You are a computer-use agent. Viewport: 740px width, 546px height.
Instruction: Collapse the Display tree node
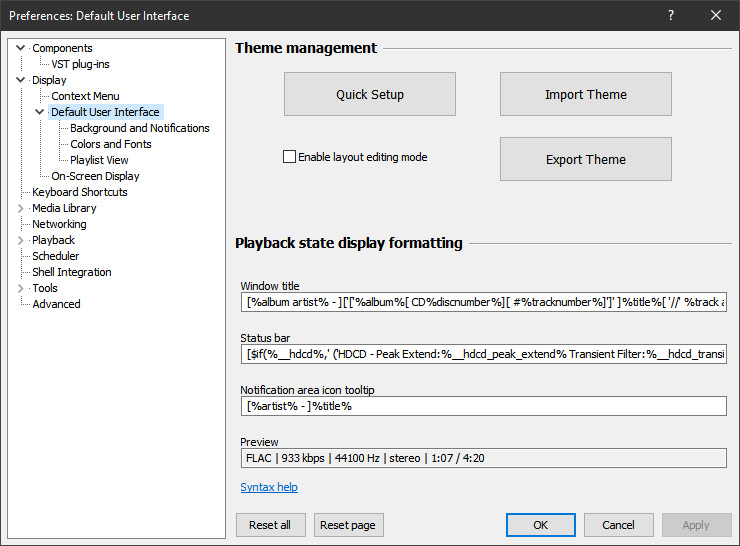point(21,80)
